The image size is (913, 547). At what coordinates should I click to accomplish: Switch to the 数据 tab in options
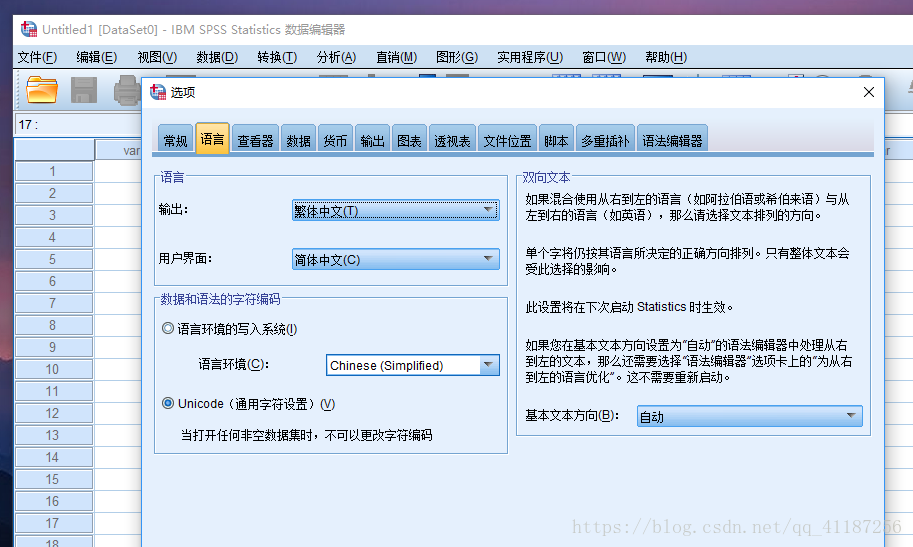point(298,140)
